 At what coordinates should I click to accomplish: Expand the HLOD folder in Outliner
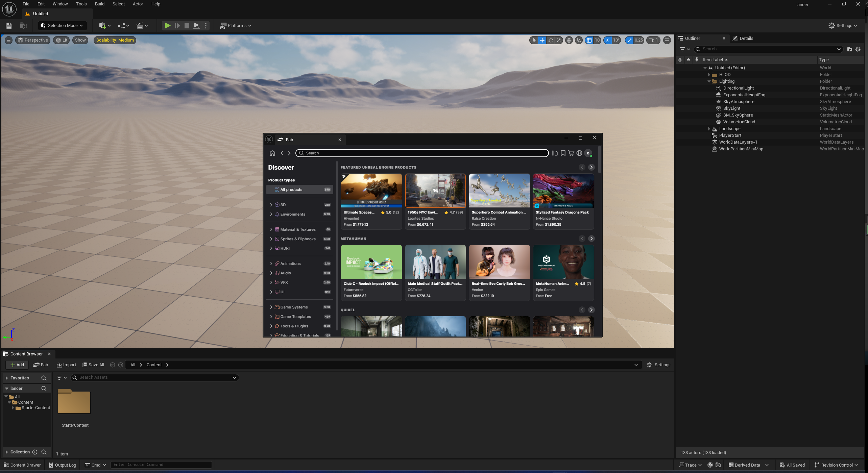(x=709, y=75)
